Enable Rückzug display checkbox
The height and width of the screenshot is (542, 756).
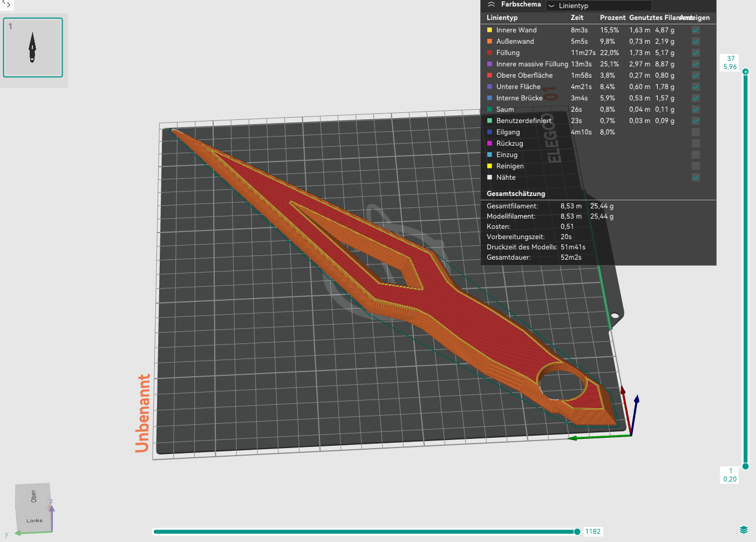pyautogui.click(x=696, y=144)
